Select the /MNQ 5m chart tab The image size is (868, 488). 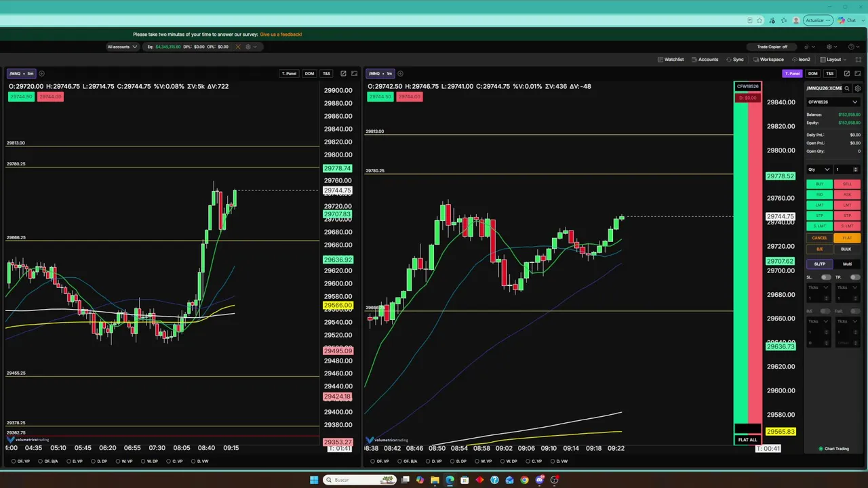point(21,73)
